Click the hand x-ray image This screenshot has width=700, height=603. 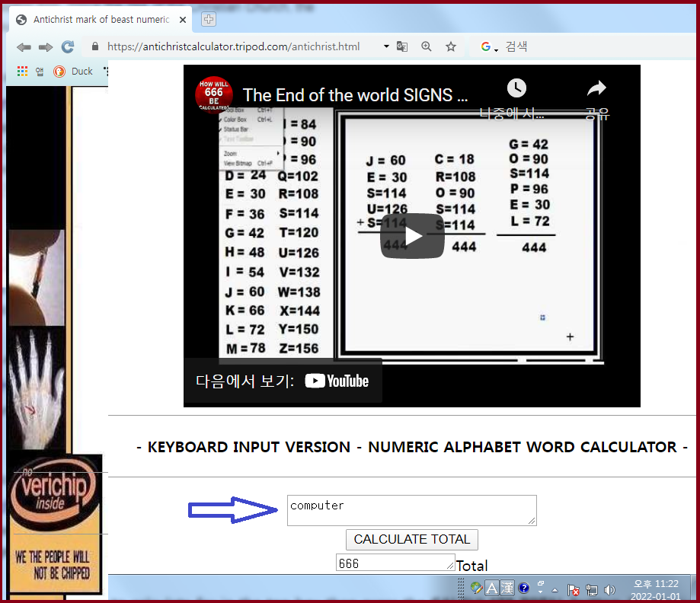point(37,389)
